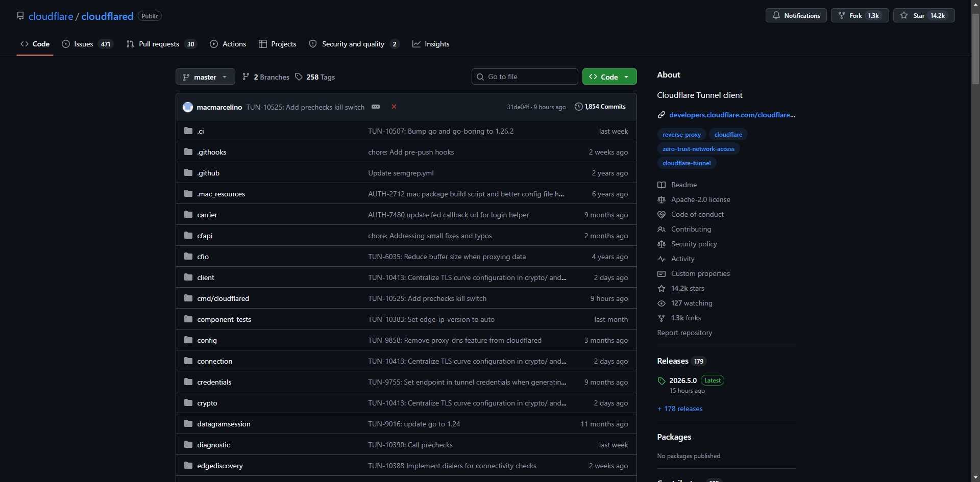
Task: Open the cmd/cloudflared folder
Action: click(223, 298)
